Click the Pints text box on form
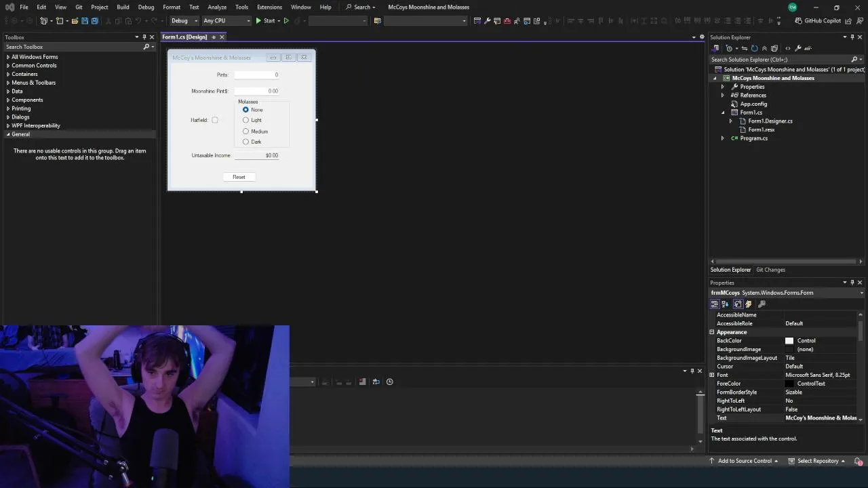The height and width of the screenshot is (488, 868). 256,75
